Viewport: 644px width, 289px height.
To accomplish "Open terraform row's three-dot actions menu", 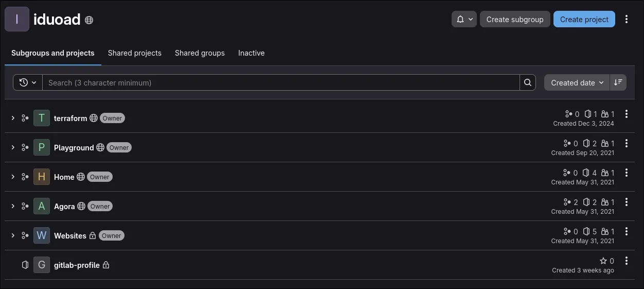I will (627, 114).
